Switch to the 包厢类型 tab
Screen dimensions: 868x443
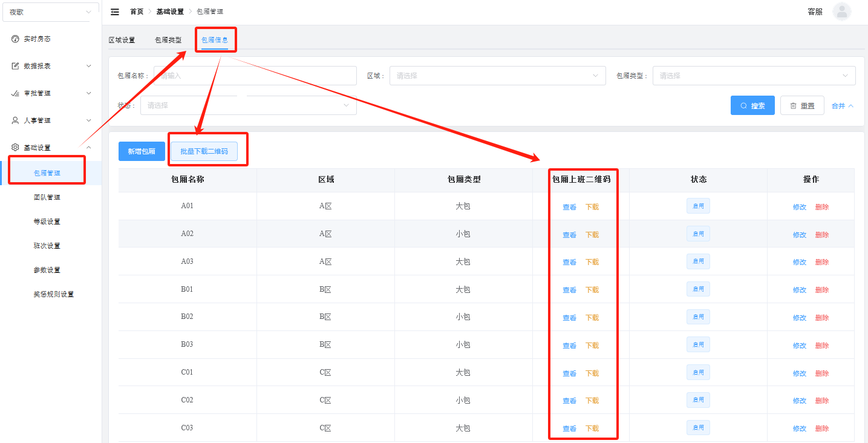click(168, 40)
